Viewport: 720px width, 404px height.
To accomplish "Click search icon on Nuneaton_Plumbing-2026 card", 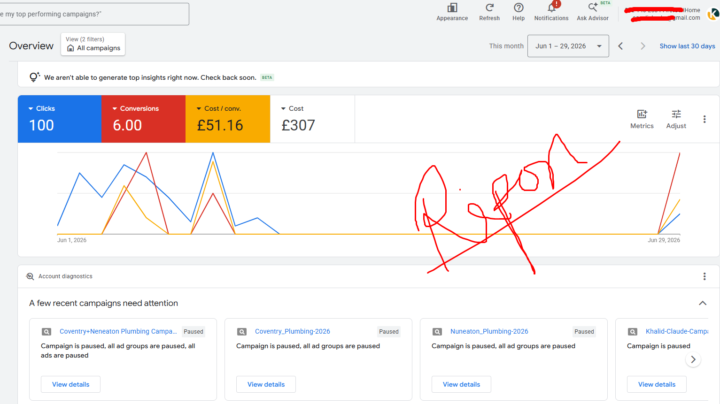I will (x=437, y=331).
